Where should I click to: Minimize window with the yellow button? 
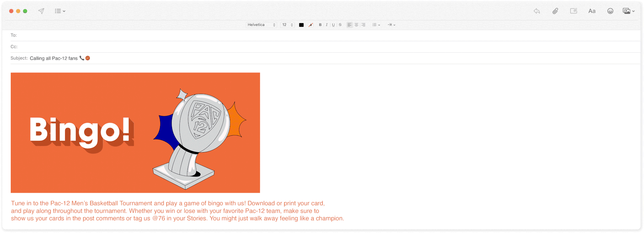18,11
